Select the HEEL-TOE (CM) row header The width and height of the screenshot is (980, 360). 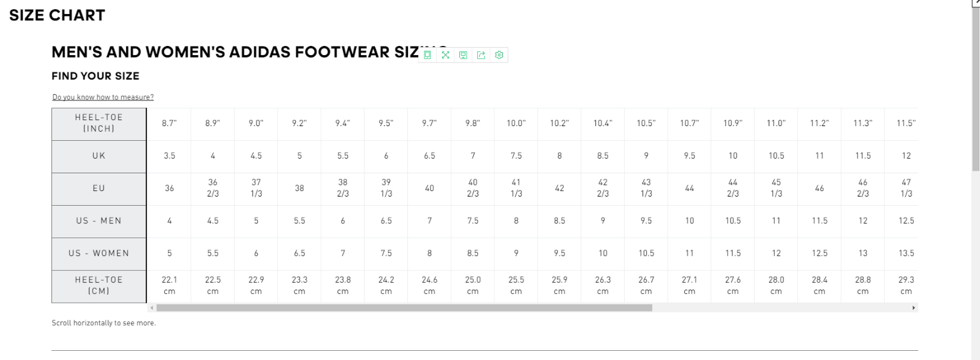click(x=99, y=286)
